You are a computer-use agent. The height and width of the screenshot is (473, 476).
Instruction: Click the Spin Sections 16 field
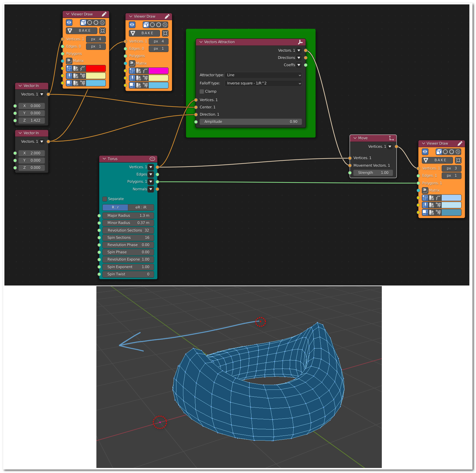tap(128, 238)
